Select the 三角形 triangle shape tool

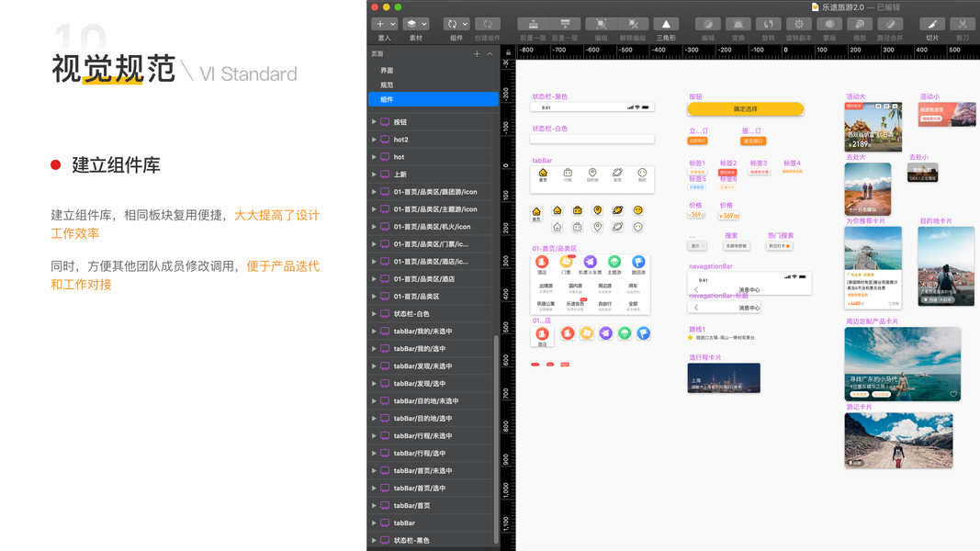(x=666, y=24)
